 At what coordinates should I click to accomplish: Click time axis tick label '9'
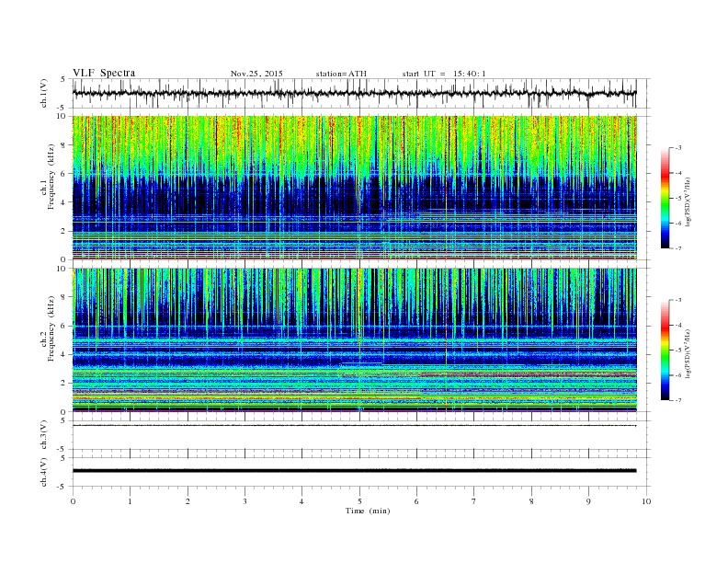point(588,501)
